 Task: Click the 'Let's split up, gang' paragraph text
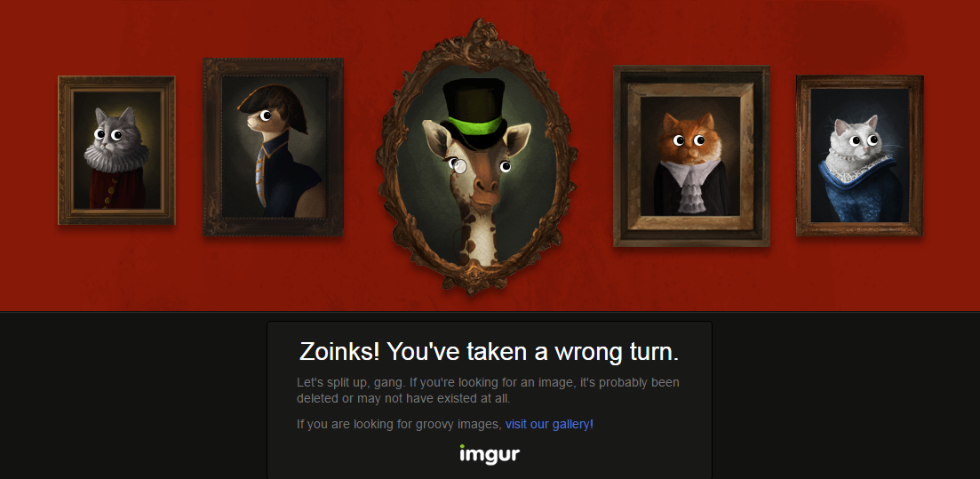tap(488, 389)
